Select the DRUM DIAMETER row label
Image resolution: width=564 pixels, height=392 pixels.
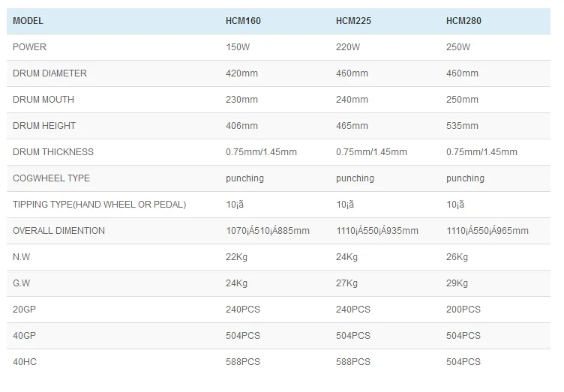(49, 73)
